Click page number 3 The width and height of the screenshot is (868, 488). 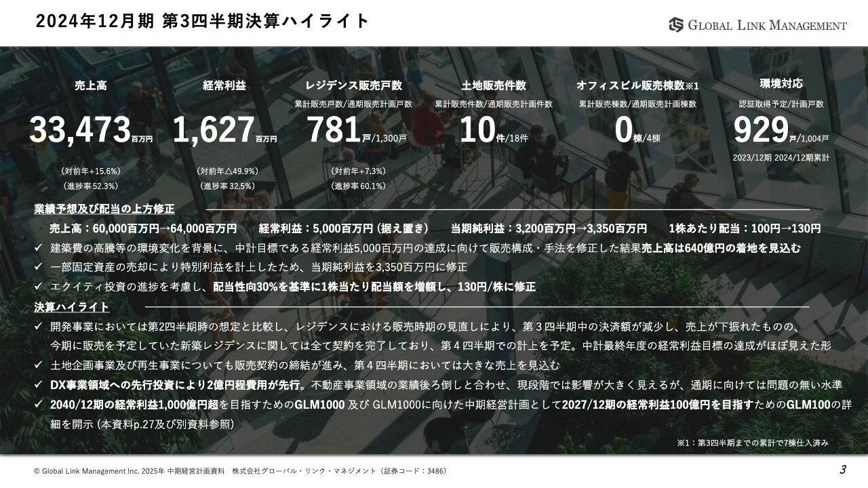click(843, 468)
